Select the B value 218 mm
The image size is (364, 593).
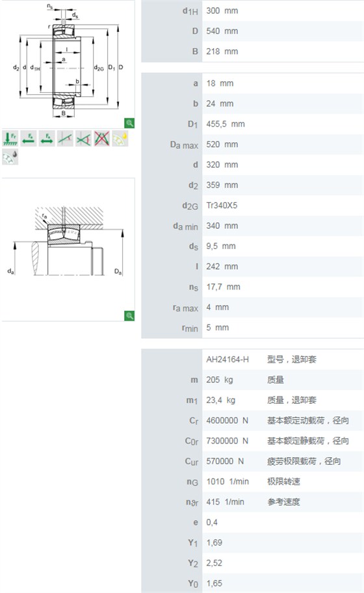coord(222,51)
